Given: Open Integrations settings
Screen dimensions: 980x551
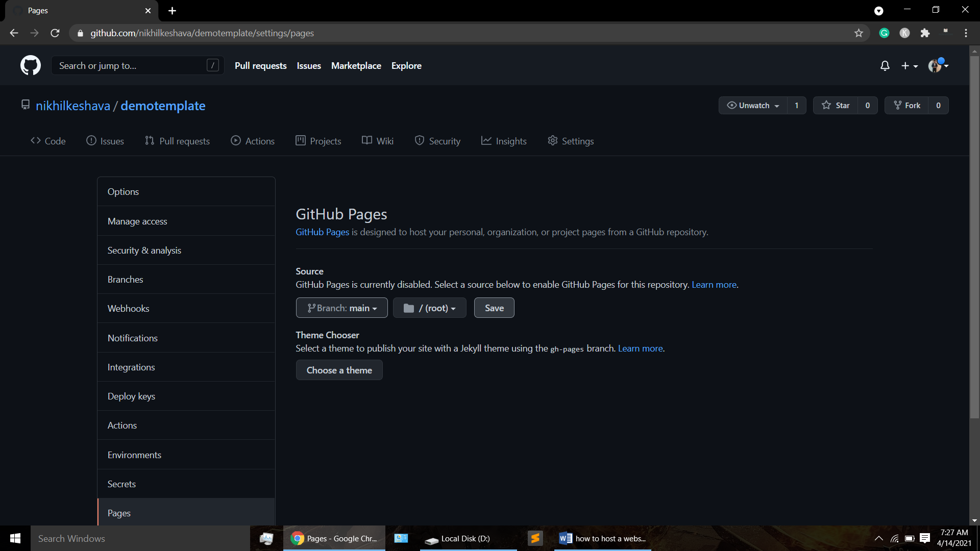Looking at the screenshot, I should (x=186, y=367).
